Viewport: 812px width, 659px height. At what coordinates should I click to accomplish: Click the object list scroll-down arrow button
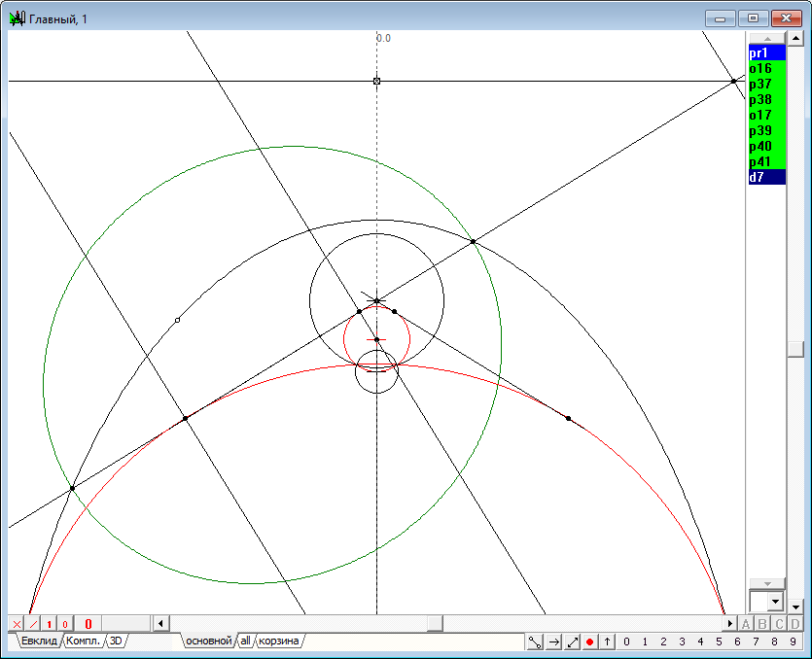tap(767, 584)
